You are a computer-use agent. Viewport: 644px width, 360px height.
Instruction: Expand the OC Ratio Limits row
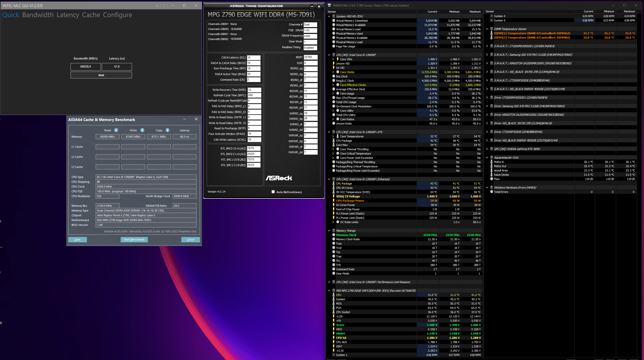[x=333, y=222]
